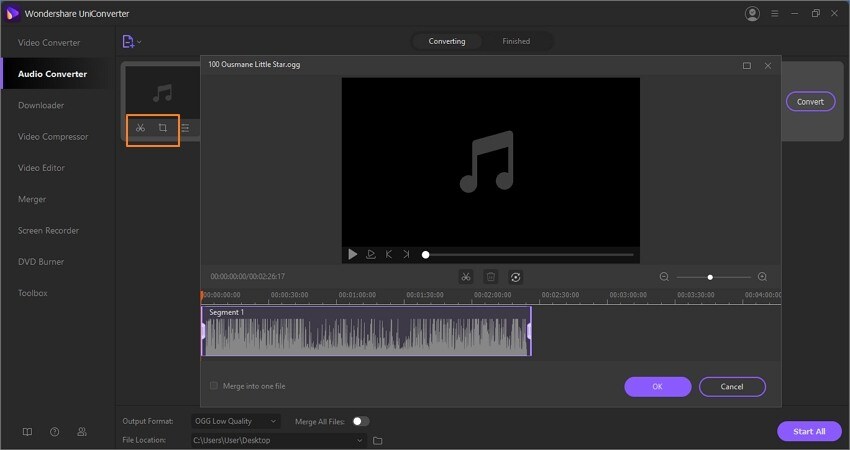
Task: Open the Screen Recorder section
Action: click(x=48, y=230)
